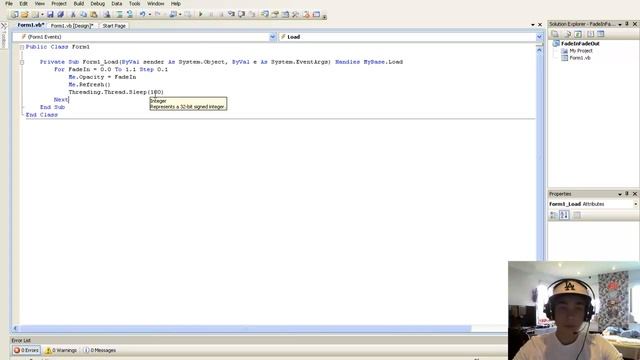Screen dimensions: 640x360
Task: Toggle the 0 Errors filter button
Action: [27, 350]
